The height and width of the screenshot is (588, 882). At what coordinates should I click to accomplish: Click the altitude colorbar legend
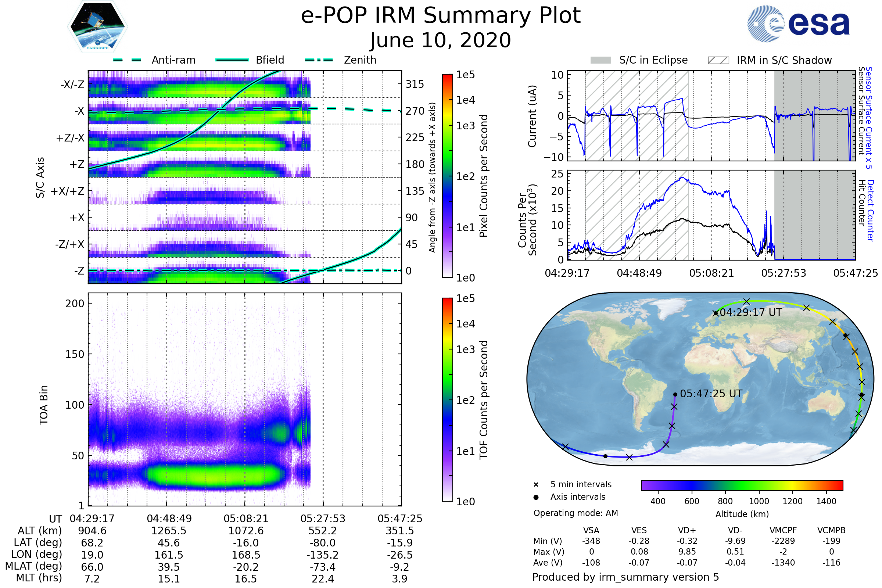[742, 485]
